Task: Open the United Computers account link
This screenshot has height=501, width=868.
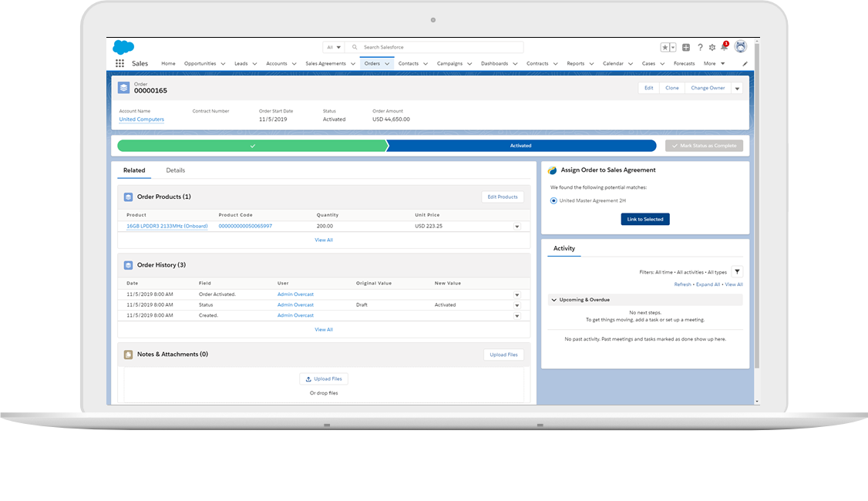Action: tap(141, 119)
